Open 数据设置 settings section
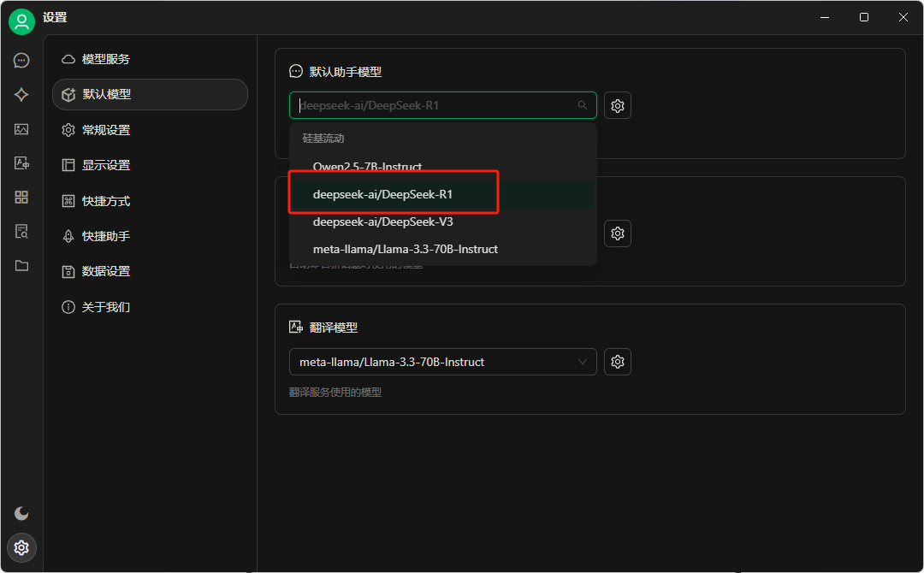This screenshot has height=573, width=924. coord(150,271)
